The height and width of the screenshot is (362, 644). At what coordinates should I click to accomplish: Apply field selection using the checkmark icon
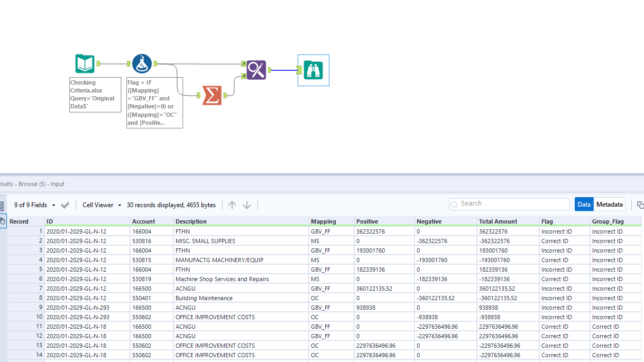coord(66,204)
